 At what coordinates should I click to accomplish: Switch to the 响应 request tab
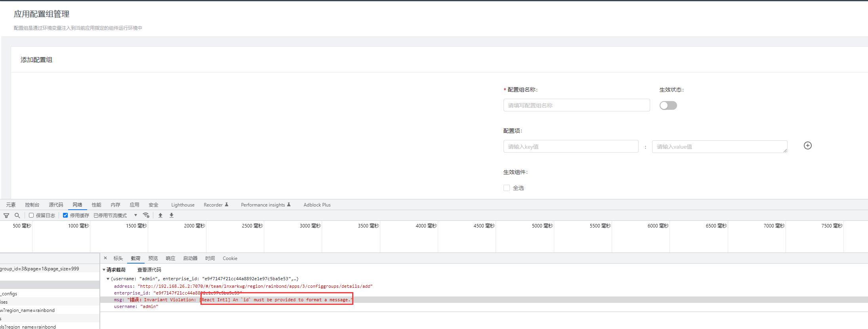click(x=170, y=258)
